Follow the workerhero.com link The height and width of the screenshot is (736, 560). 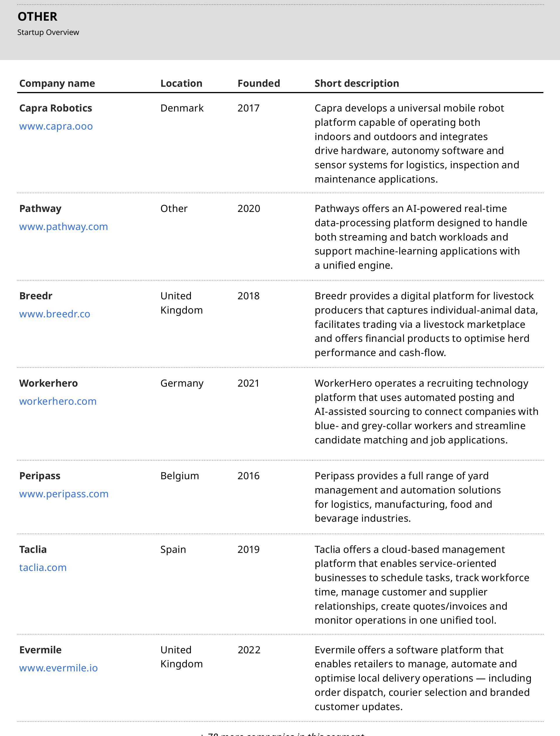point(58,401)
